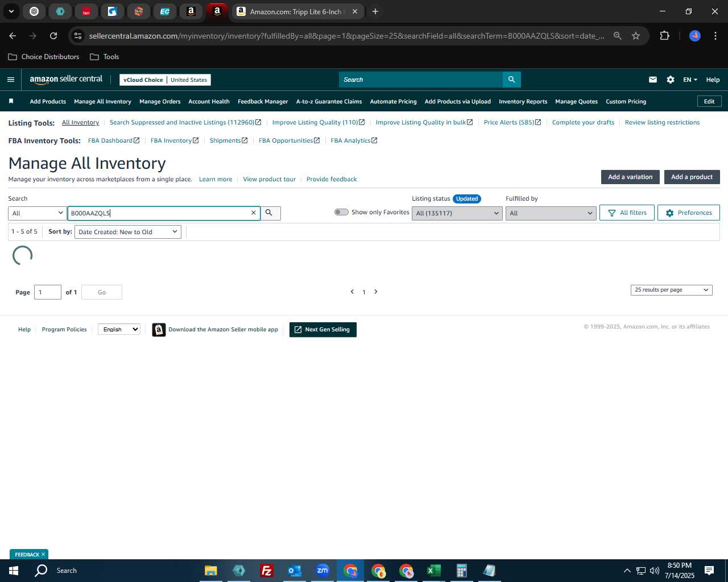Clear the inventory search term with X

(254, 213)
